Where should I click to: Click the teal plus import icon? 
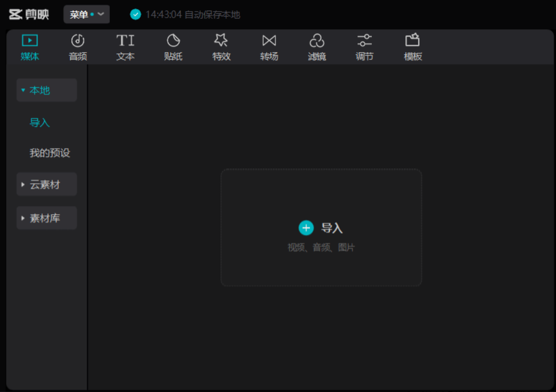[306, 228]
